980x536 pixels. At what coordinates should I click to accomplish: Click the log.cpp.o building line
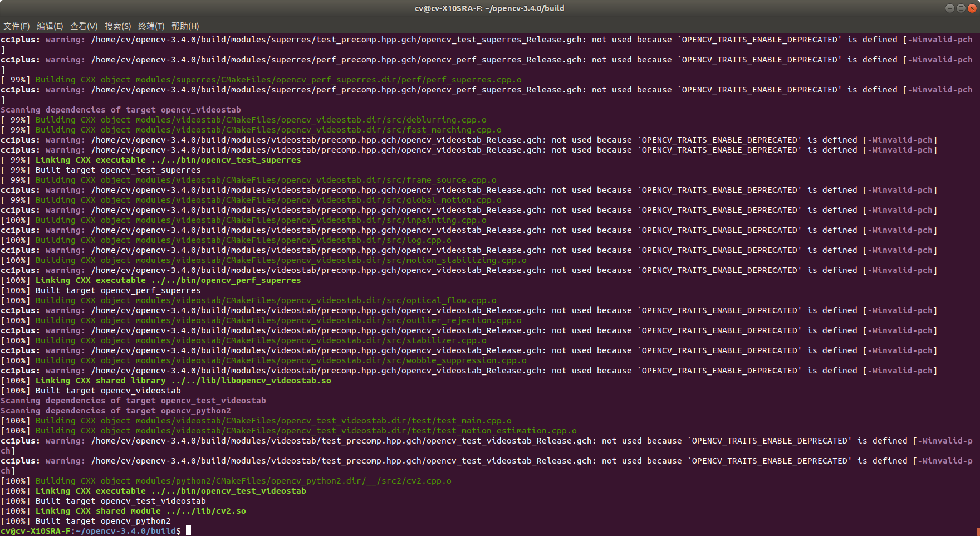coord(226,240)
